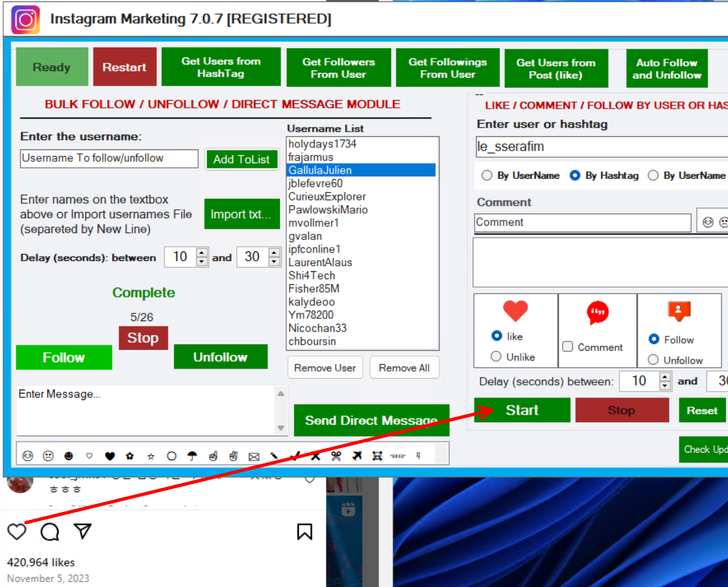
Task: Click the heart like icon under the post
Action: tap(16, 531)
